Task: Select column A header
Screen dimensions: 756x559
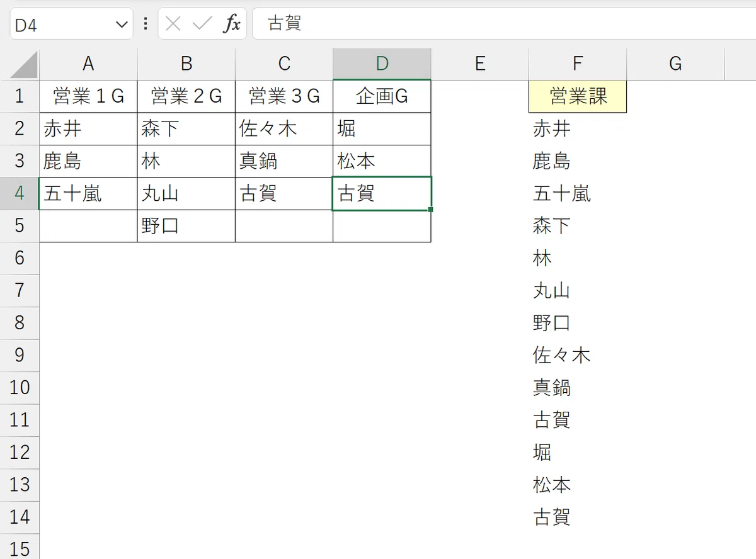Action: click(88, 64)
